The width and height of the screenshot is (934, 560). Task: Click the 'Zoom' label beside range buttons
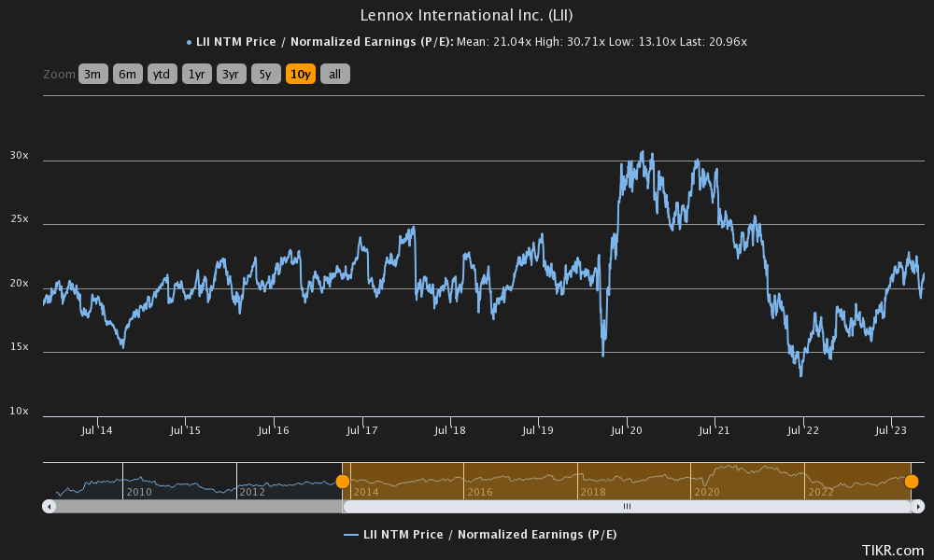59,75
